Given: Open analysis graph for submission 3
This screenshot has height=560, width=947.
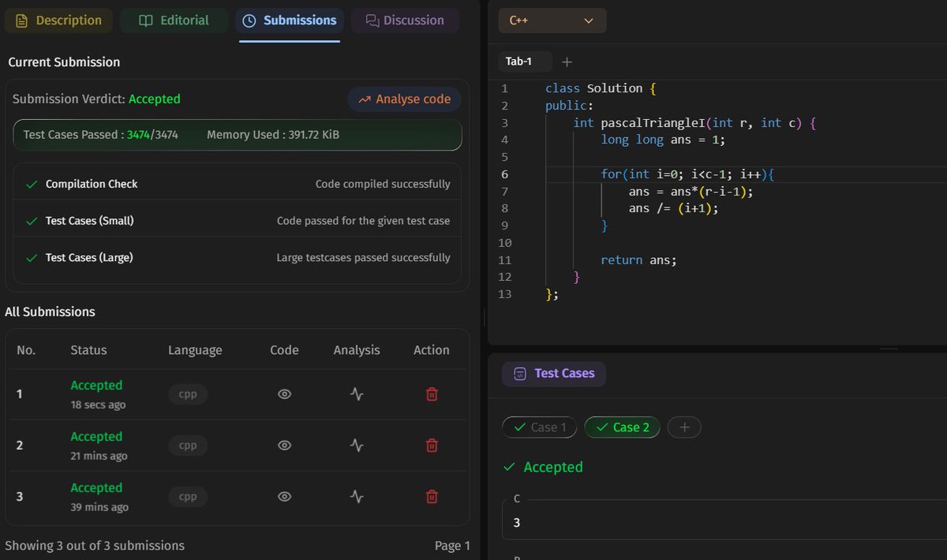Looking at the screenshot, I should (357, 497).
